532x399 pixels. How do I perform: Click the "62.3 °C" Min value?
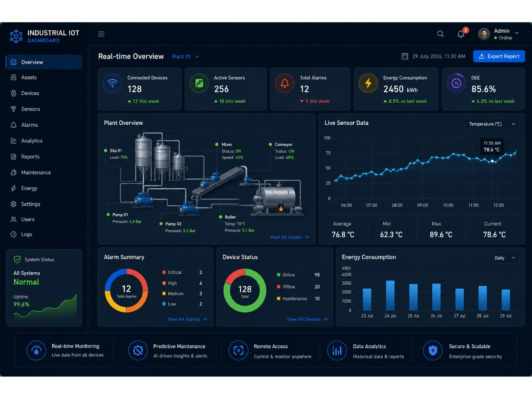(x=391, y=234)
